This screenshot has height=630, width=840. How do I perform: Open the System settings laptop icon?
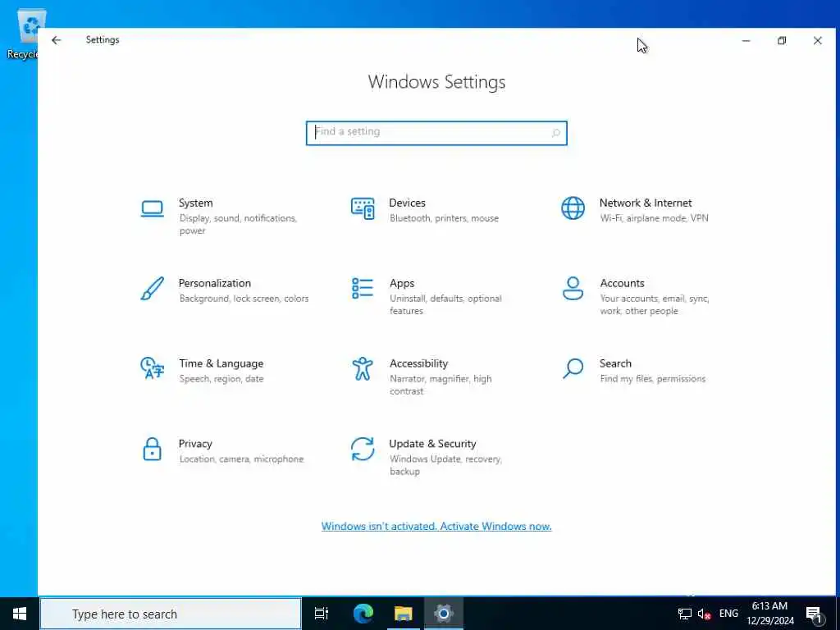tap(152, 209)
